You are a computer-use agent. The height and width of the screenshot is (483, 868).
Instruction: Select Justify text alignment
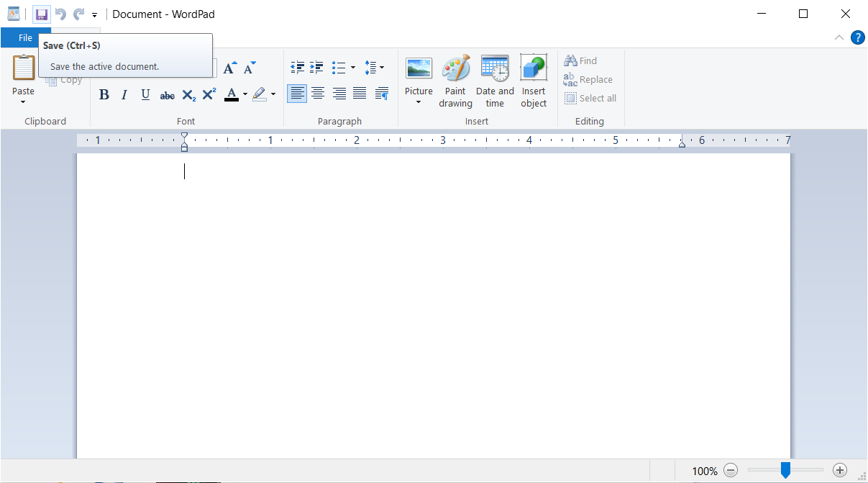pos(360,94)
